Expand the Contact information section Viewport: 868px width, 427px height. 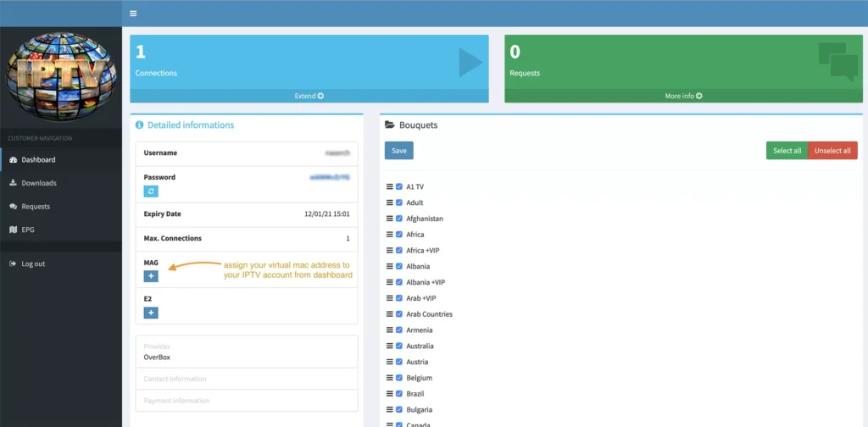175,379
